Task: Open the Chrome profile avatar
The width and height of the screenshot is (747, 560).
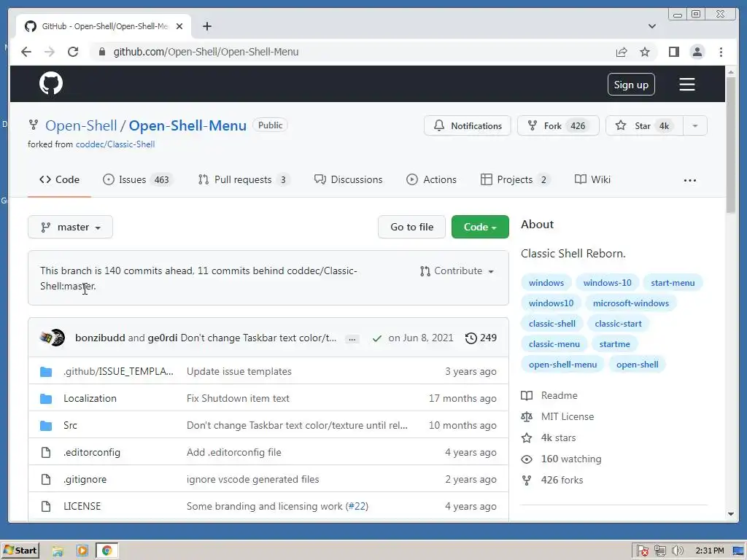Action: [697, 52]
